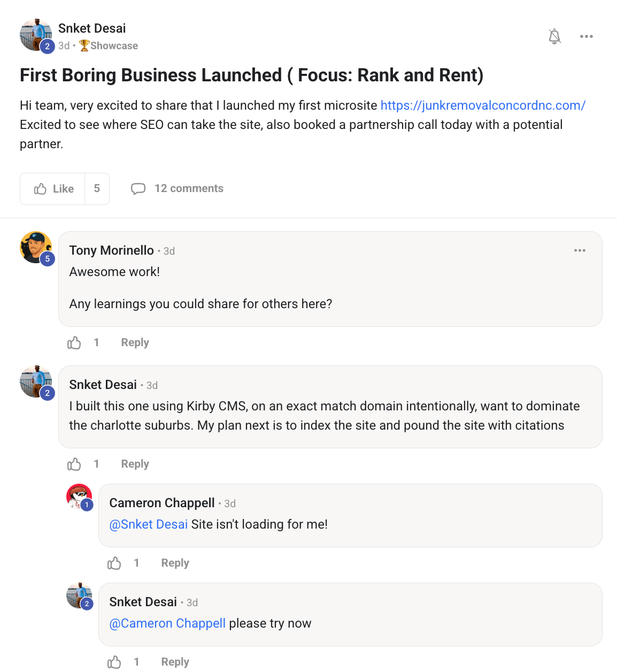This screenshot has height=672, width=617.
Task: Open options menu on Tony Morinello's comment
Action: coord(580,250)
